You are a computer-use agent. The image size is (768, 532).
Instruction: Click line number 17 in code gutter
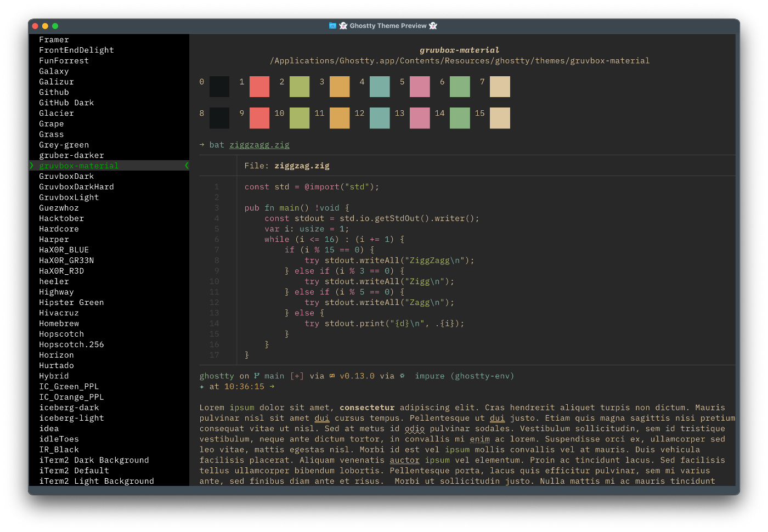tap(214, 355)
